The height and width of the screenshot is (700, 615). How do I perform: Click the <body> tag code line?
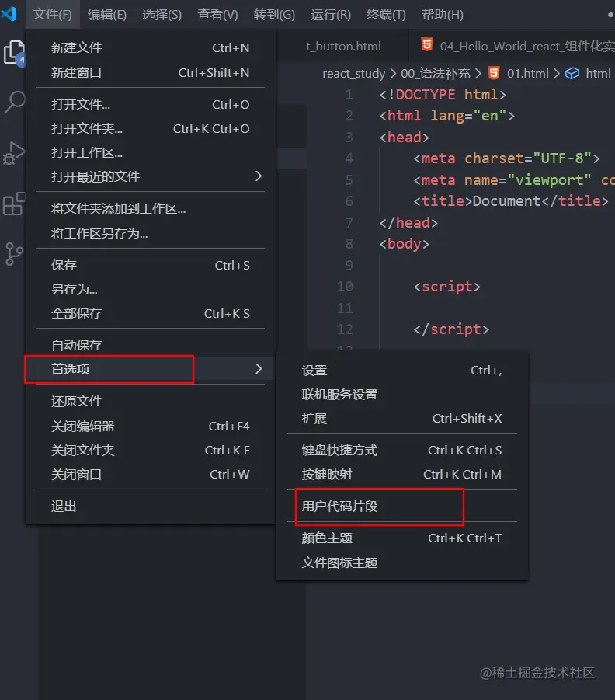point(404,244)
